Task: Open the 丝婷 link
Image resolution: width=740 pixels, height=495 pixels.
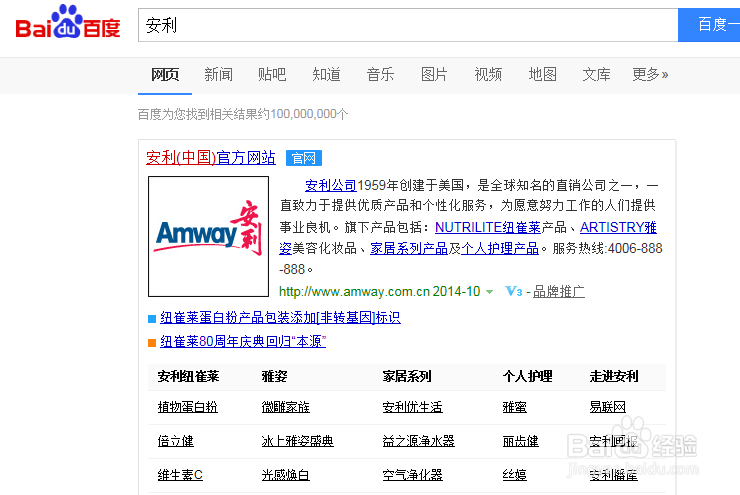Action: coord(515,475)
